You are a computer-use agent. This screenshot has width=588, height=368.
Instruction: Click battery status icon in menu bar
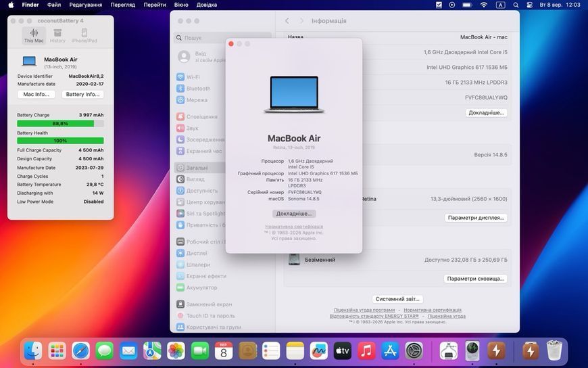point(467,5)
